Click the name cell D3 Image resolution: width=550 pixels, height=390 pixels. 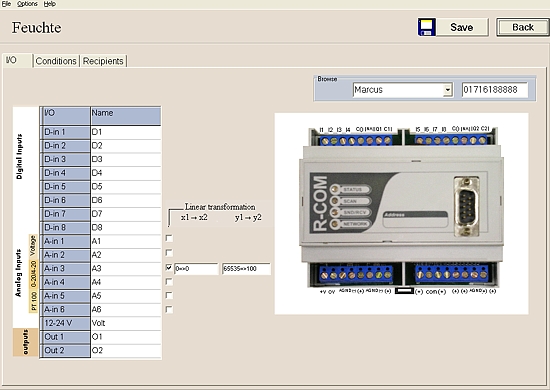click(126, 160)
